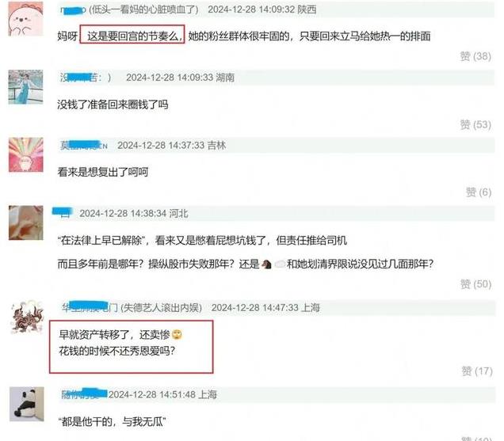The image size is (504, 441).
Task: Click the eye-roll emoji after 还卖惨
Action: coord(177,335)
